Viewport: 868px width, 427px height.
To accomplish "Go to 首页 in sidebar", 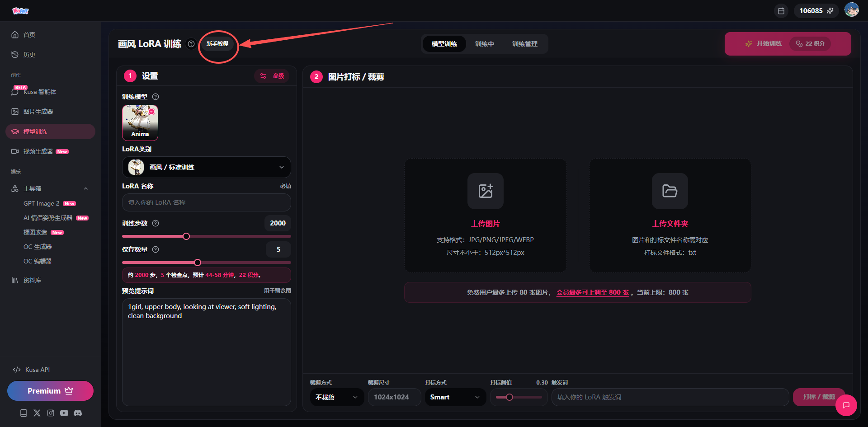I will tap(50, 35).
